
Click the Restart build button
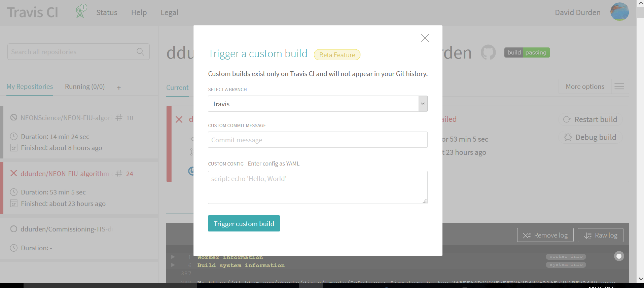coord(591,119)
